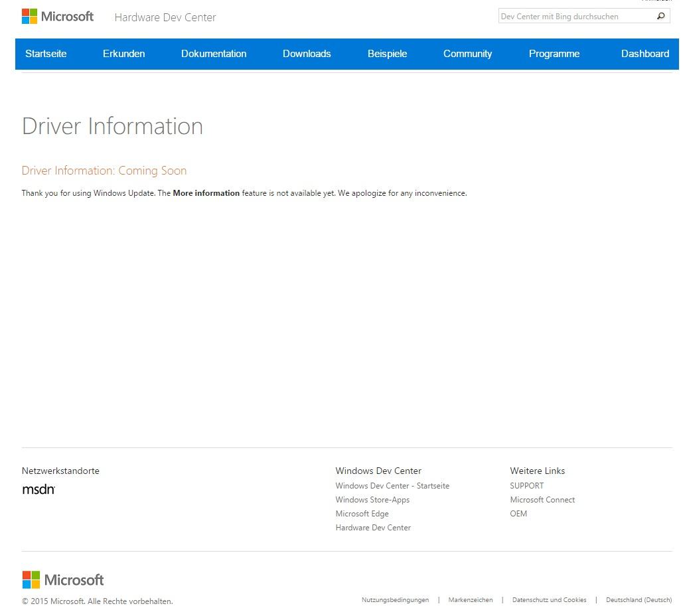Open the Microsoft Edge footer link
This screenshot has height=616, width=683.
coord(362,514)
